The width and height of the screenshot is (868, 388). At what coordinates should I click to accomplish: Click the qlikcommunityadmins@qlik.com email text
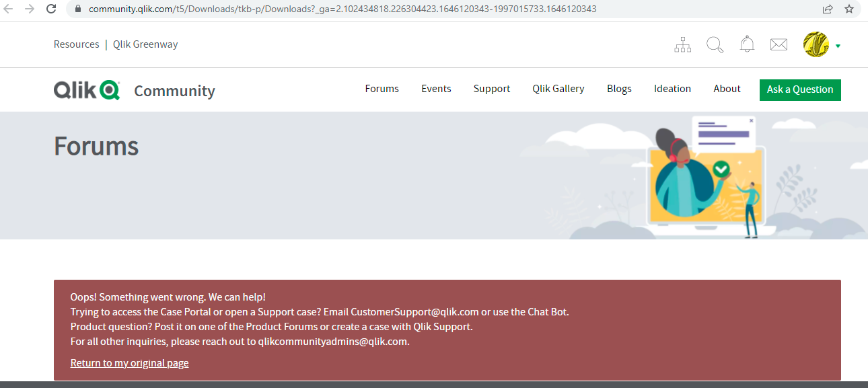click(332, 342)
